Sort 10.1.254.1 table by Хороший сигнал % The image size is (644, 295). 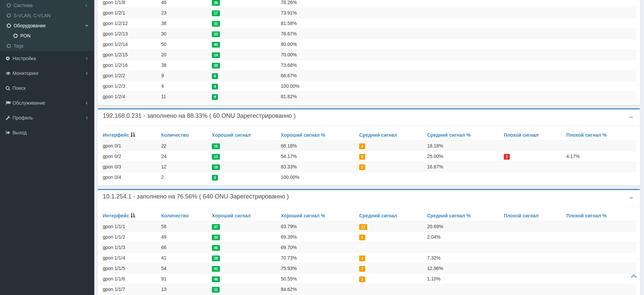pos(303,216)
